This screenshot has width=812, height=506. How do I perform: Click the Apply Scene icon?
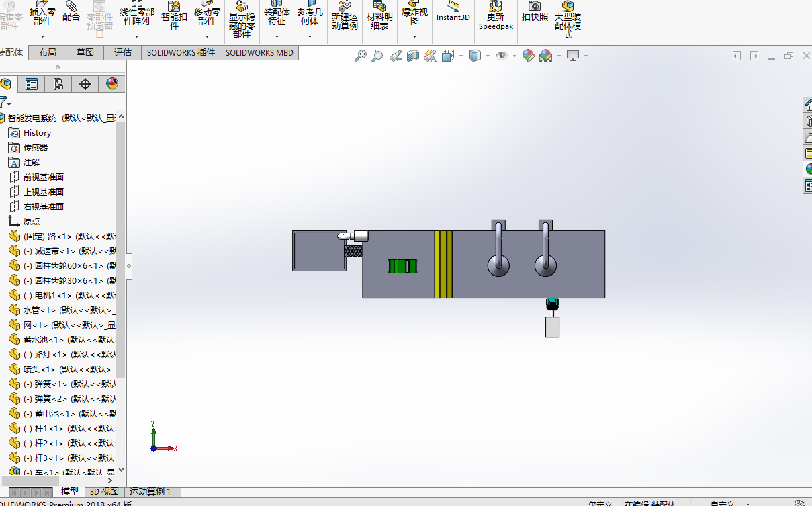coord(545,56)
